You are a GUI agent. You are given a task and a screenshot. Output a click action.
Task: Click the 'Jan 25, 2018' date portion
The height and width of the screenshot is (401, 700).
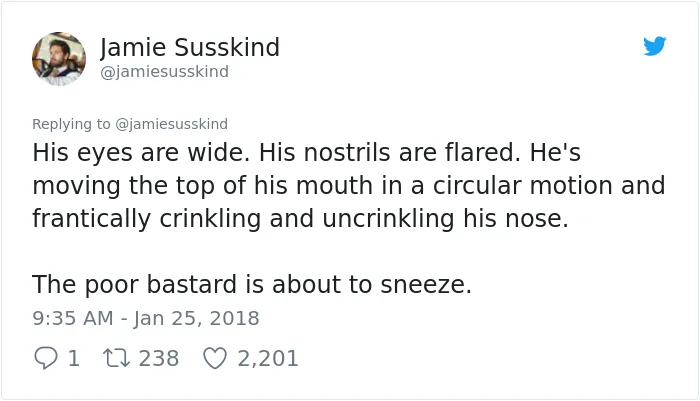pyautogui.click(x=196, y=318)
